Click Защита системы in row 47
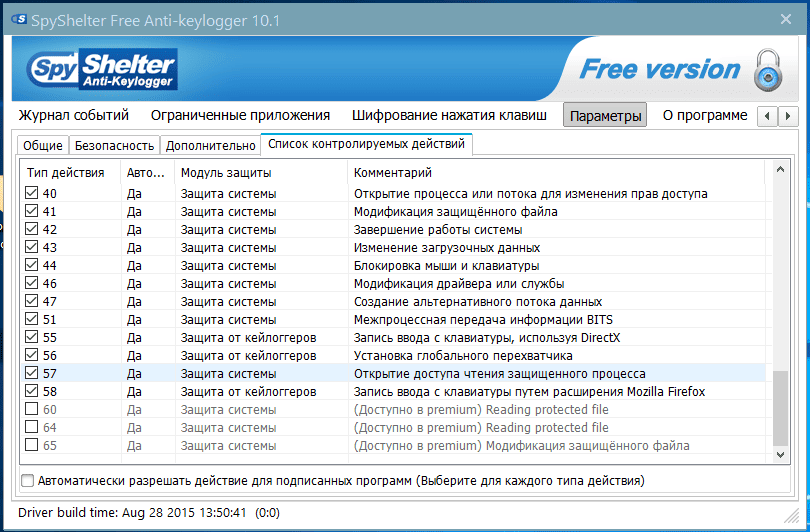Viewport: 810px width, 532px height. point(228,302)
